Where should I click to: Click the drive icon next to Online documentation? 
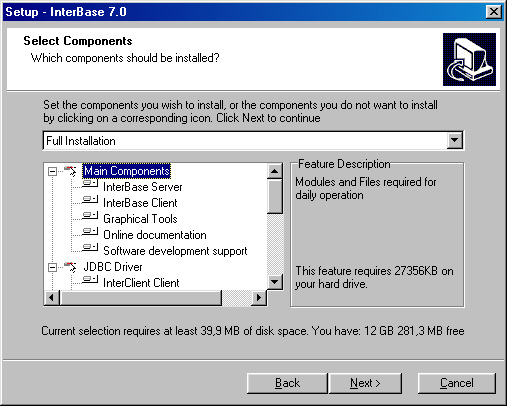[x=90, y=231]
